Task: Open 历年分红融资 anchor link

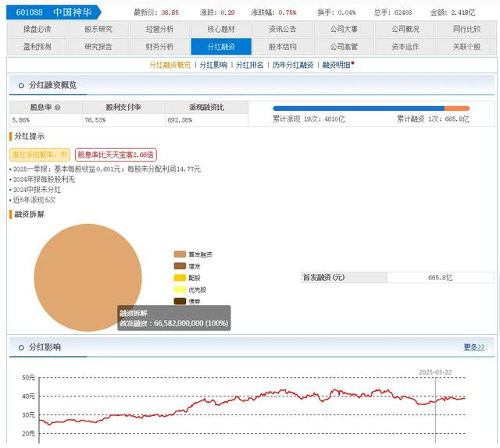Action: [x=293, y=65]
